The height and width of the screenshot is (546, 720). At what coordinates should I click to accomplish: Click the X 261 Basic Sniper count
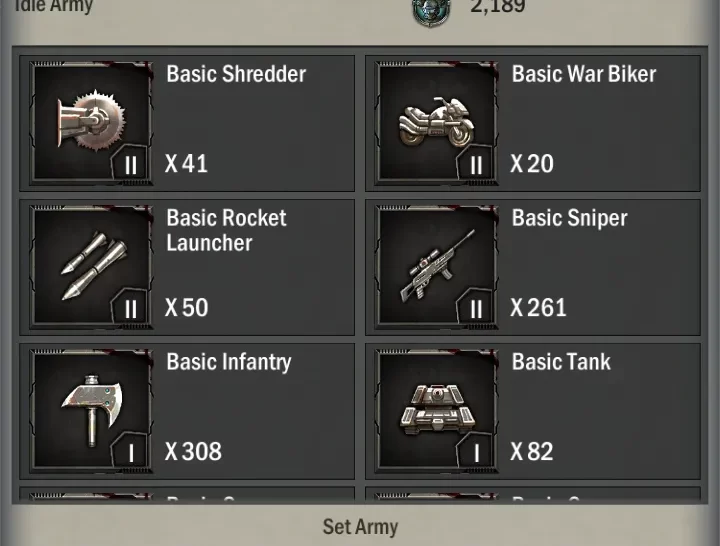(x=538, y=307)
